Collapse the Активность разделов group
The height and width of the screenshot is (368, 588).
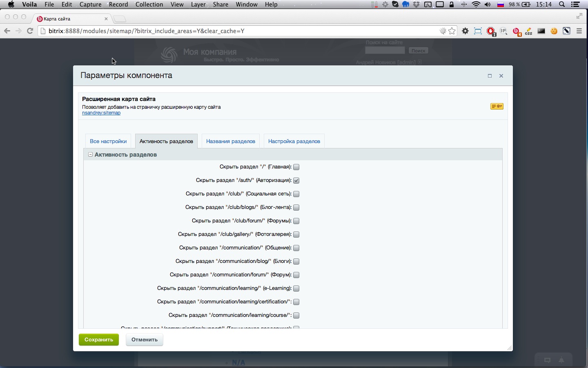pos(91,155)
